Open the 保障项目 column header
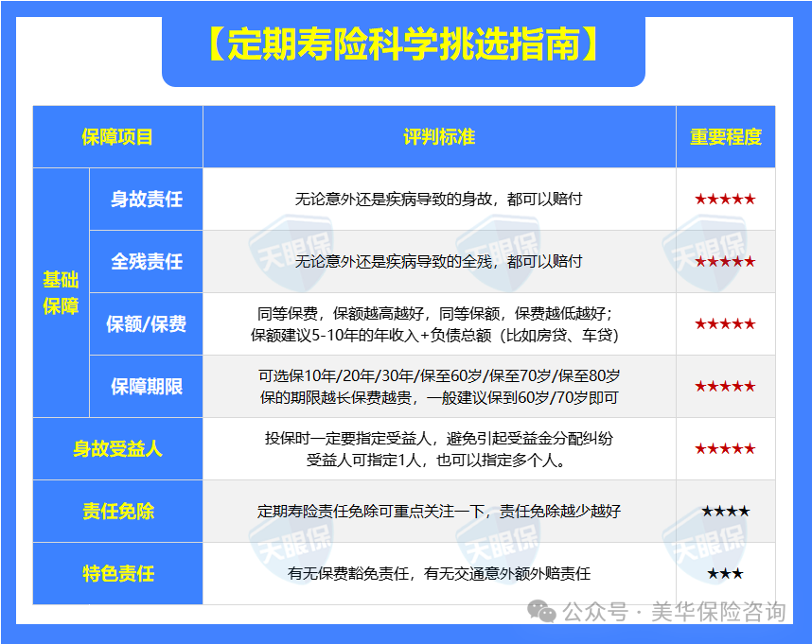 coord(117,135)
